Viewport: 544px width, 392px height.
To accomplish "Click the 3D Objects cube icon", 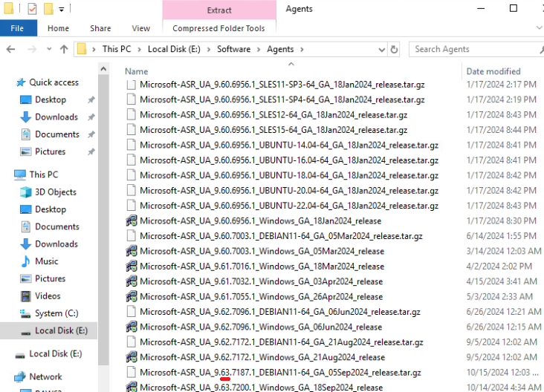I will (26, 192).
